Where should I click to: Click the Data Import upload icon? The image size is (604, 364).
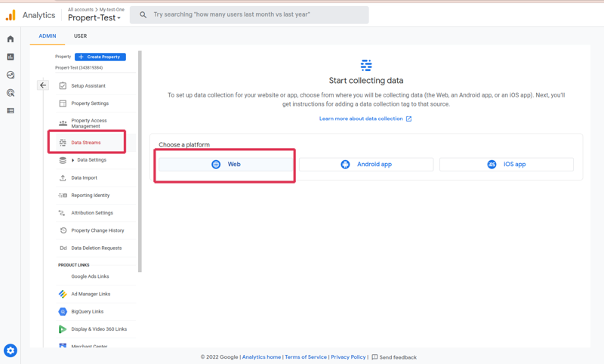63,177
